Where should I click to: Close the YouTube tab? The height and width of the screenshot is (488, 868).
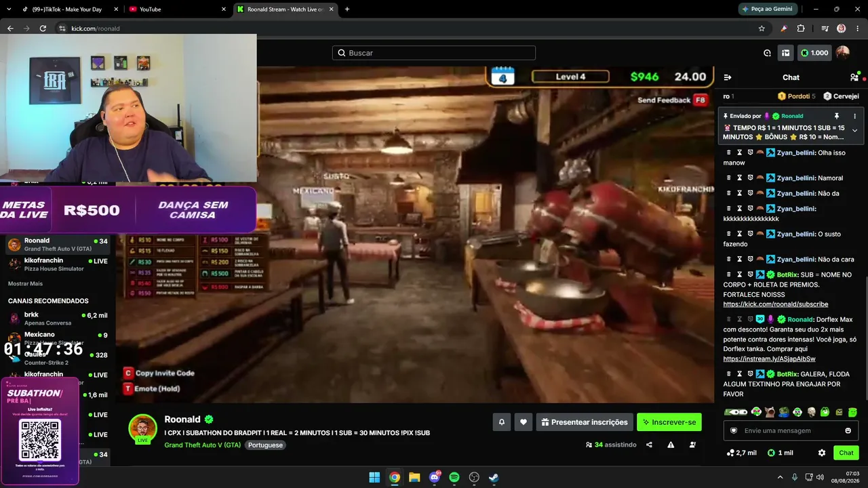click(x=224, y=9)
